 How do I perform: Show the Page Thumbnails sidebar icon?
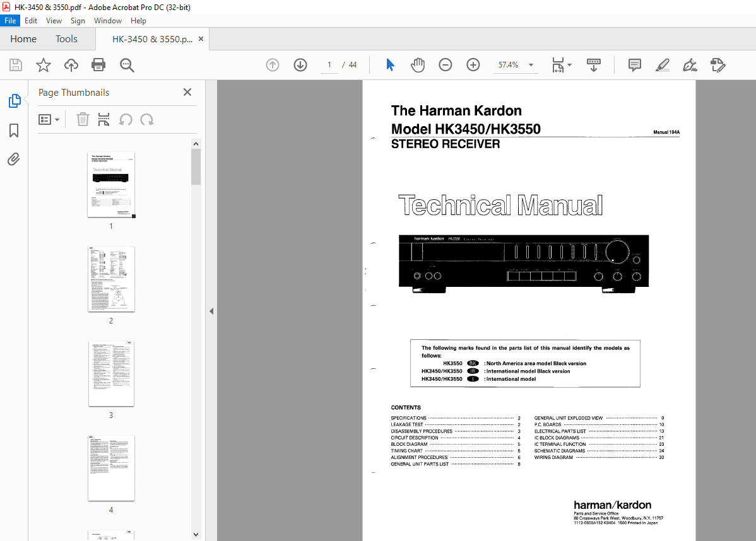pyautogui.click(x=15, y=101)
